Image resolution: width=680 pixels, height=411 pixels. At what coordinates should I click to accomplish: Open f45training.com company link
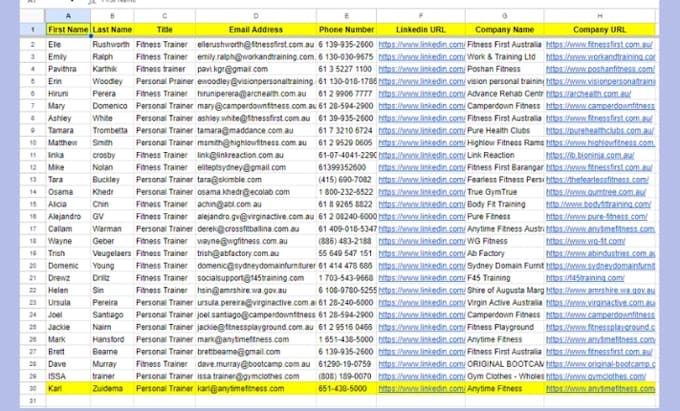coord(585,278)
